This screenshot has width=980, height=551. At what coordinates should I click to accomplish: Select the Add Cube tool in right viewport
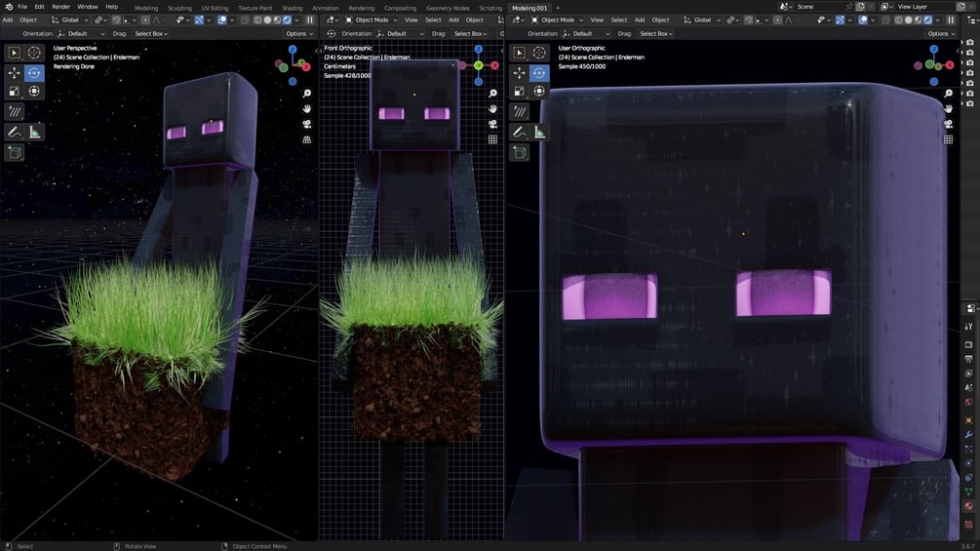tap(520, 152)
